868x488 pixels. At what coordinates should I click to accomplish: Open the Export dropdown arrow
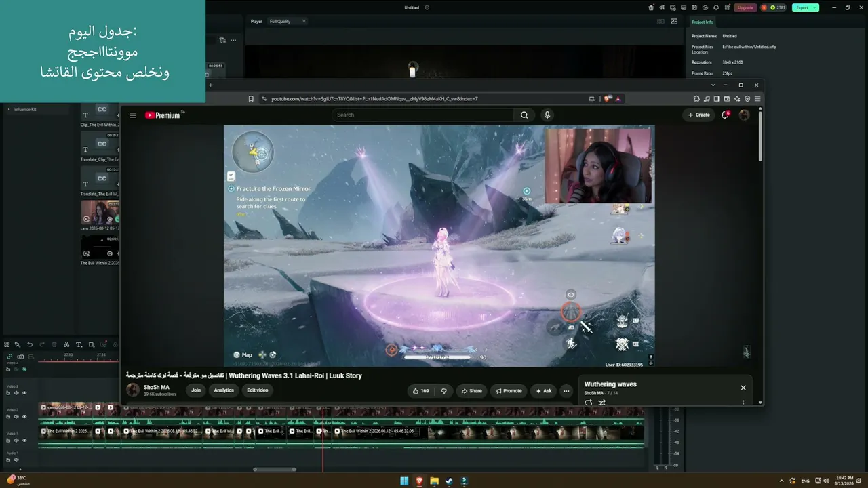815,7
